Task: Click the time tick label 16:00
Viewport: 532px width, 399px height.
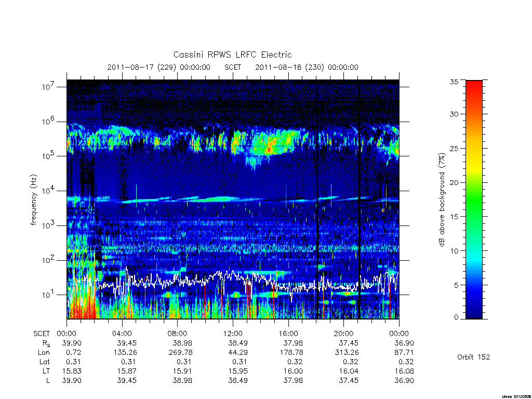Action: (x=288, y=334)
